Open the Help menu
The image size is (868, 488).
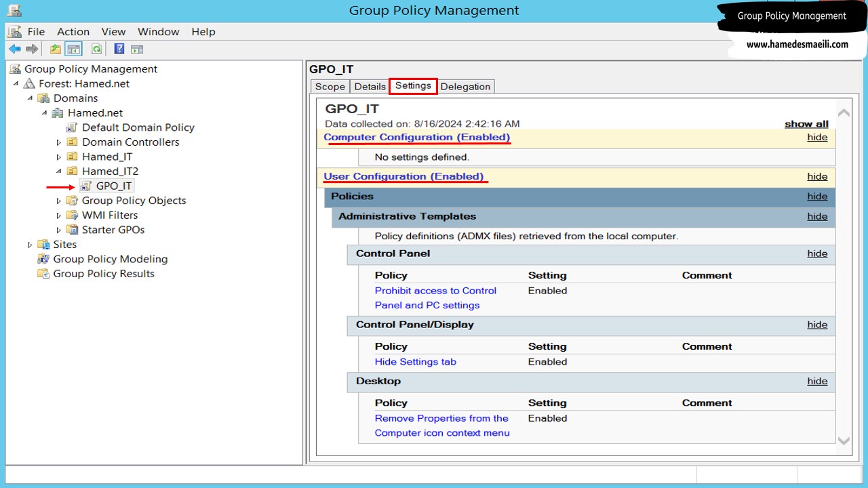[203, 31]
